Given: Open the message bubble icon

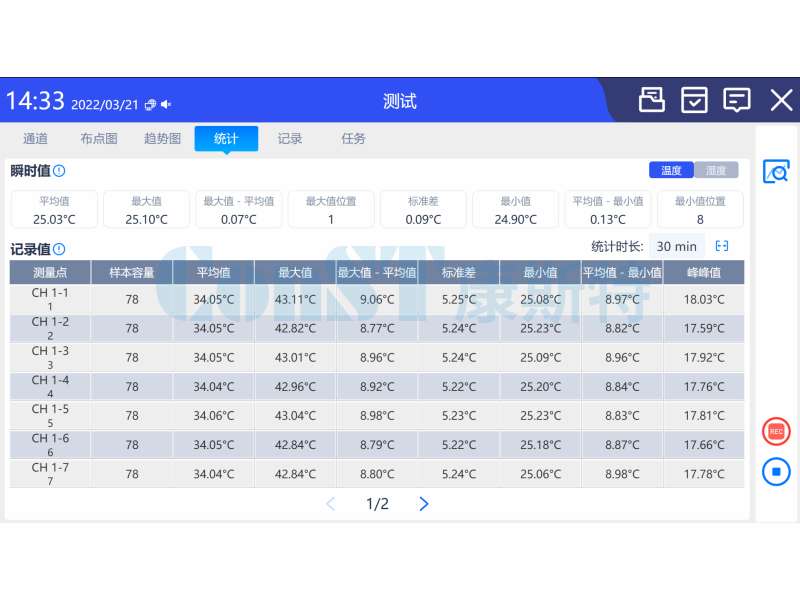Looking at the screenshot, I should pos(737,100).
